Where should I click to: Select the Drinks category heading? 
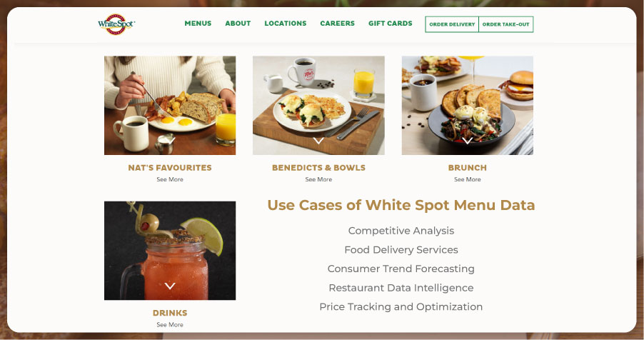point(170,313)
